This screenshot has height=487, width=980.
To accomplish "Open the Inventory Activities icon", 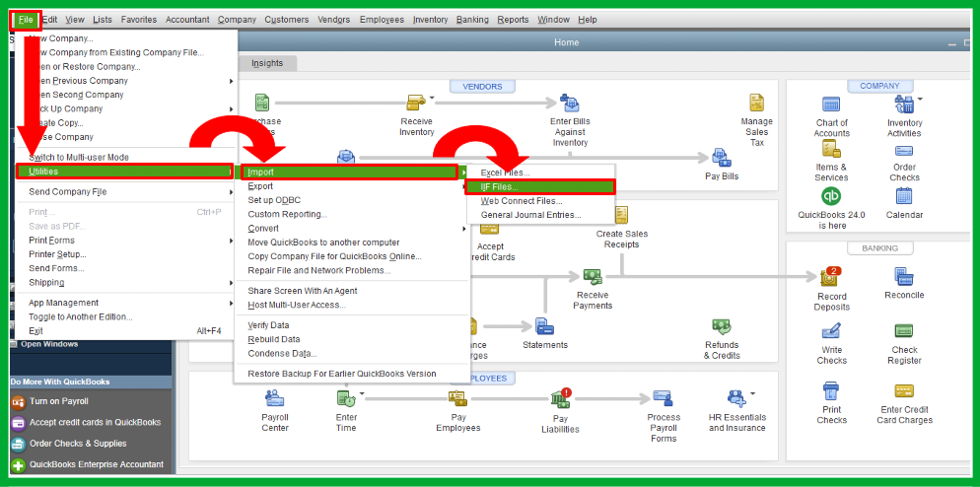I will pyautogui.click(x=903, y=104).
